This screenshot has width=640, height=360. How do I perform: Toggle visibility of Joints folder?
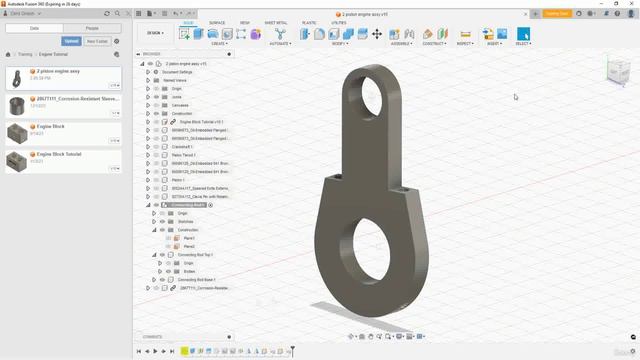click(x=156, y=97)
